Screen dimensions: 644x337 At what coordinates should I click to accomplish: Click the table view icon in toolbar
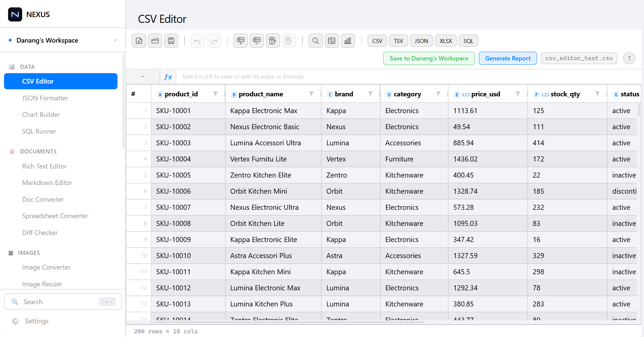point(332,41)
